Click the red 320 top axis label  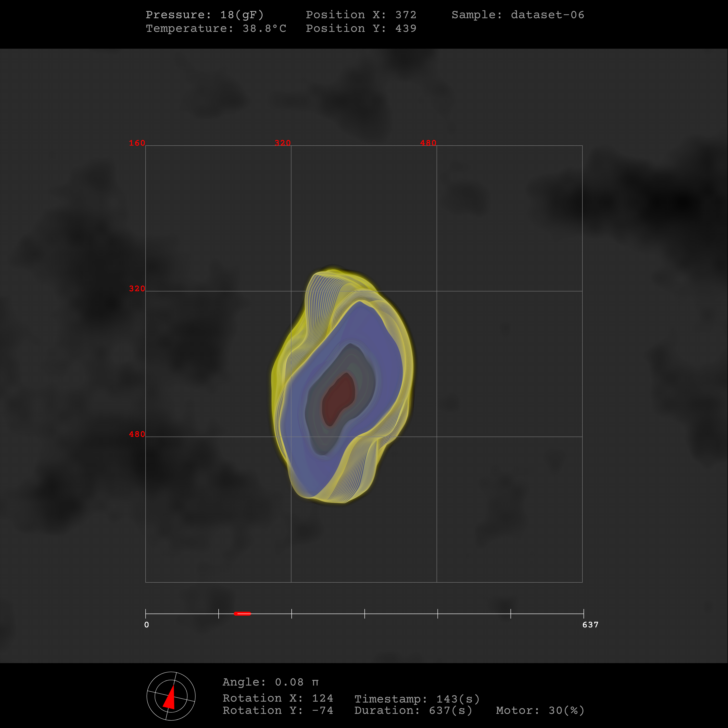pos(283,143)
